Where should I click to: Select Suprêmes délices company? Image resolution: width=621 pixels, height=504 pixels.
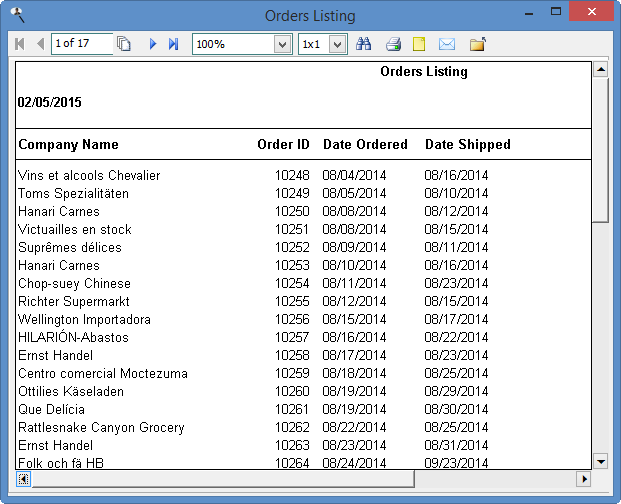(70, 247)
